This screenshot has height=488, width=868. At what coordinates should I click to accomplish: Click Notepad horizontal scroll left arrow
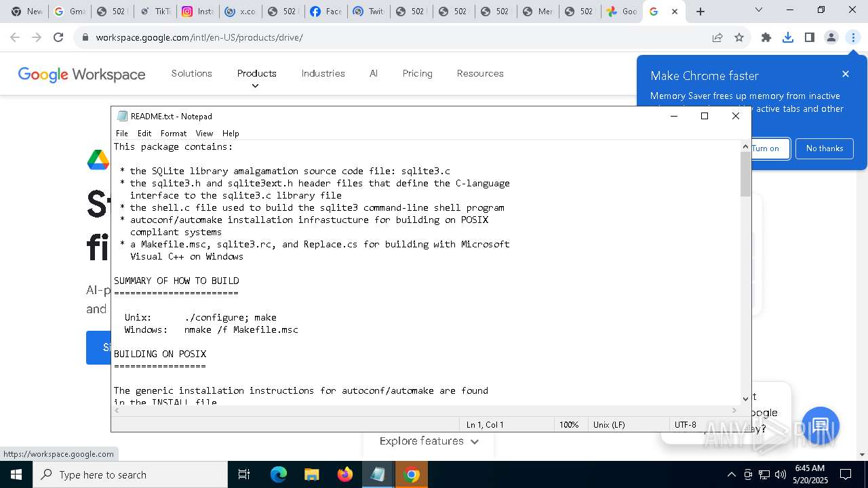point(117,411)
